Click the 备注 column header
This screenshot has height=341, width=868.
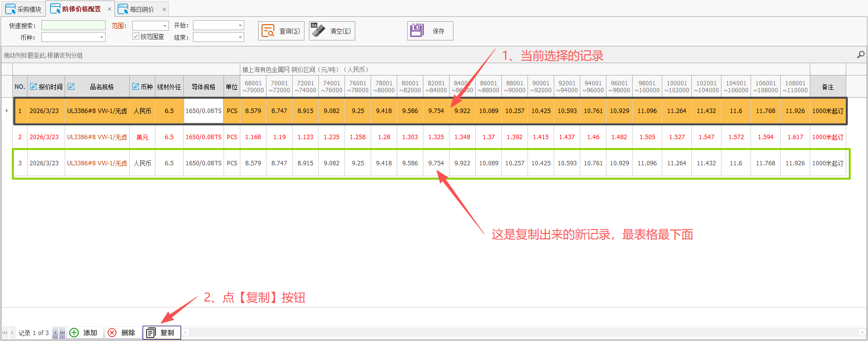pyautogui.click(x=828, y=86)
